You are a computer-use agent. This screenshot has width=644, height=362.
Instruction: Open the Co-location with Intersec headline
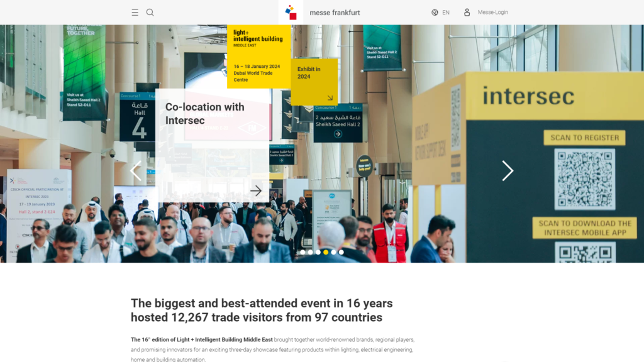click(205, 114)
